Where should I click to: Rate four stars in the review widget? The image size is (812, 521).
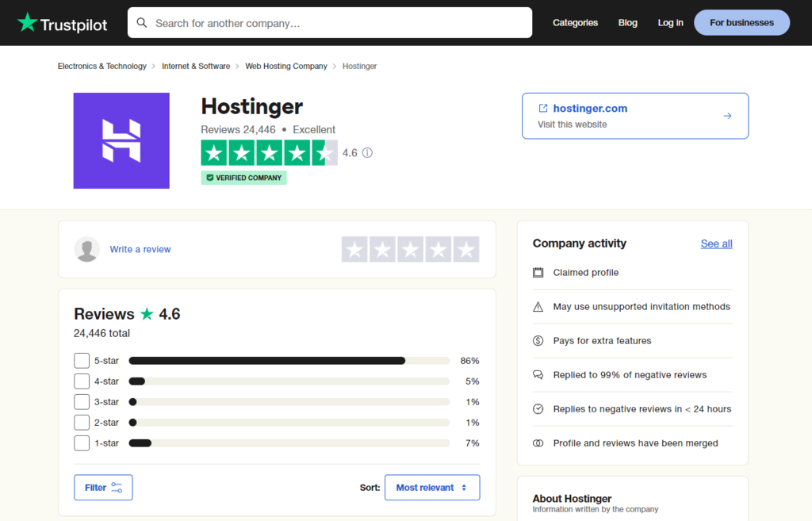438,249
